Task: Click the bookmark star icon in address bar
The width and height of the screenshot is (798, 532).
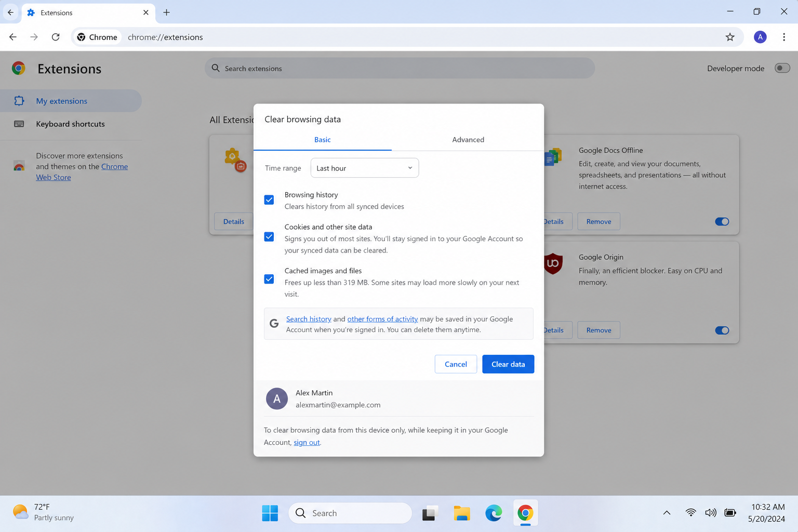Action: pos(730,37)
